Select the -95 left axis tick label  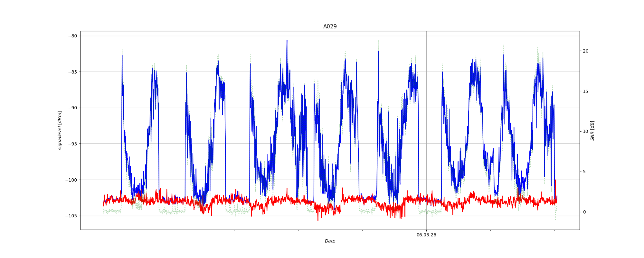click(x=73, y=144)
